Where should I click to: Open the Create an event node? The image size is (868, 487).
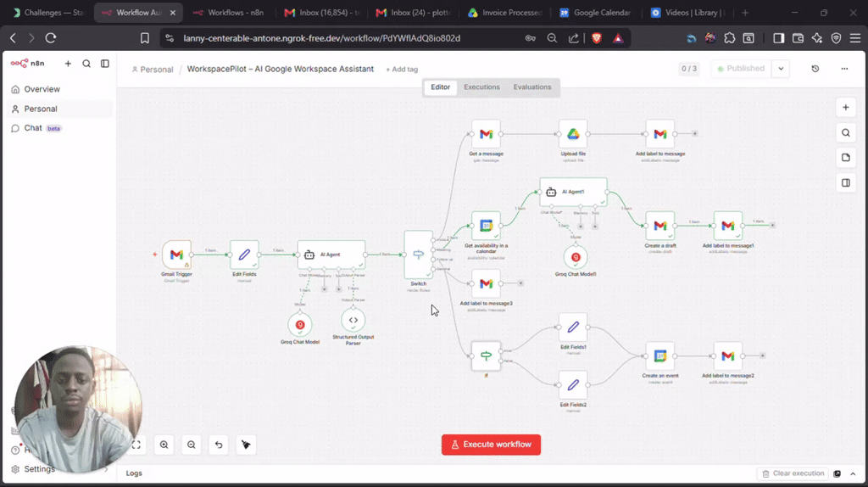click(659, 355)
